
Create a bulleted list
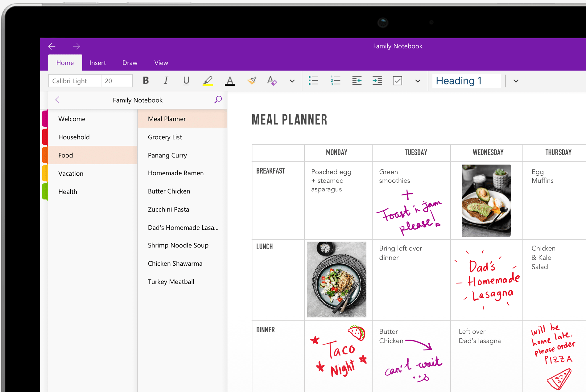point(313,81)
